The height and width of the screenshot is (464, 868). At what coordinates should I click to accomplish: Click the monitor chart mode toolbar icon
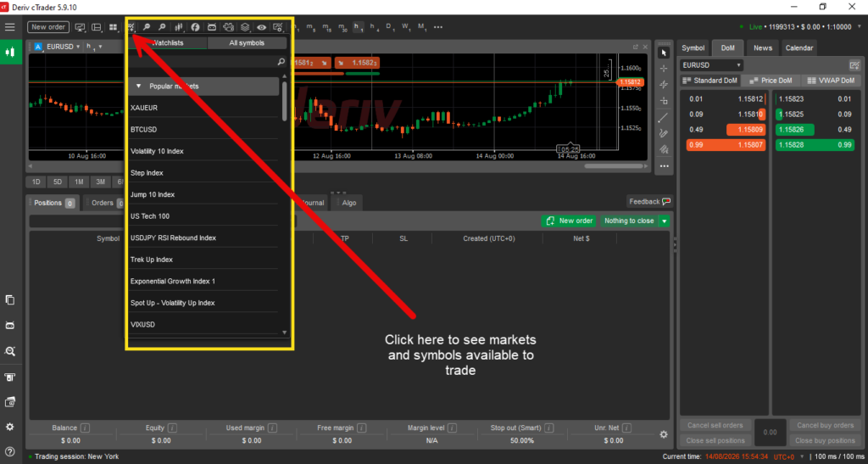81,26
